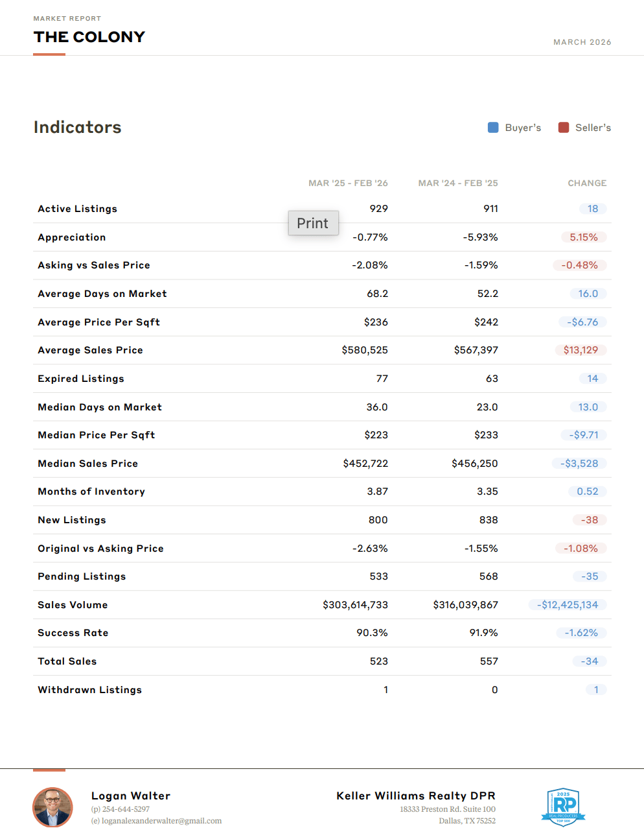Screen dimensions: 644x839
Task: Click the MAR '25 - FEB '26 column header
Action: tap(348, 183)
